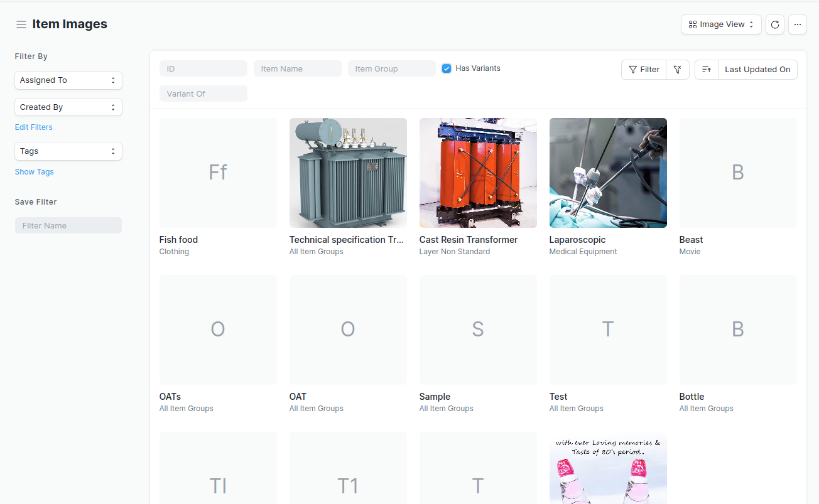The width and height of the screenshot is (819, 504).
Task: Toggle the sort order arrow icon
Action: tap(707, 70)
